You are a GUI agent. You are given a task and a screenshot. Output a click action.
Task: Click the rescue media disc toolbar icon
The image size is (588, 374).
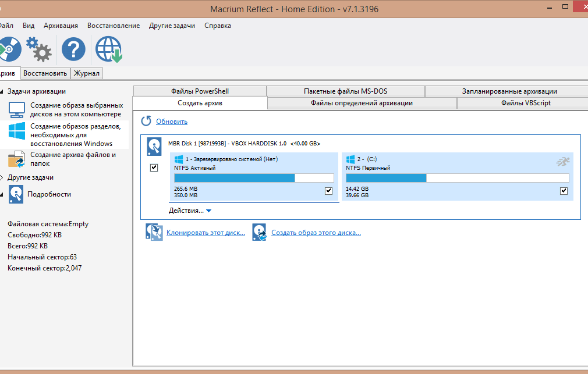tap(10, 49)
